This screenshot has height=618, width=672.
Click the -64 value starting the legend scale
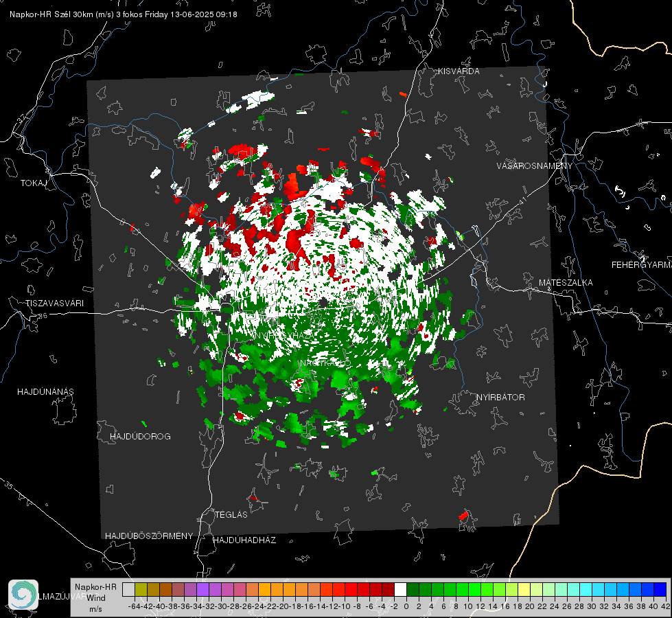pos(135,606)
